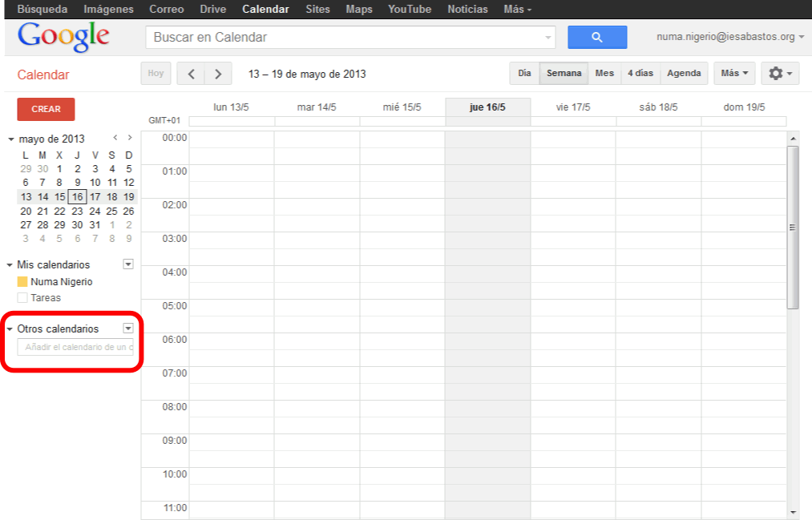This screenshot has width=812, height=520.
Task: Show next month in mini calendar
Action: [x=130, y=138]
